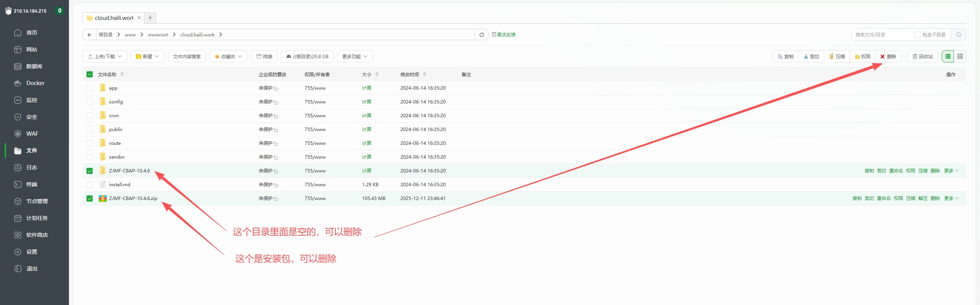Viewport: 980px width, 305px height.
Task: Enable the include subdirectories (包含子目录) checkbox
Action: tap(918, 35)
